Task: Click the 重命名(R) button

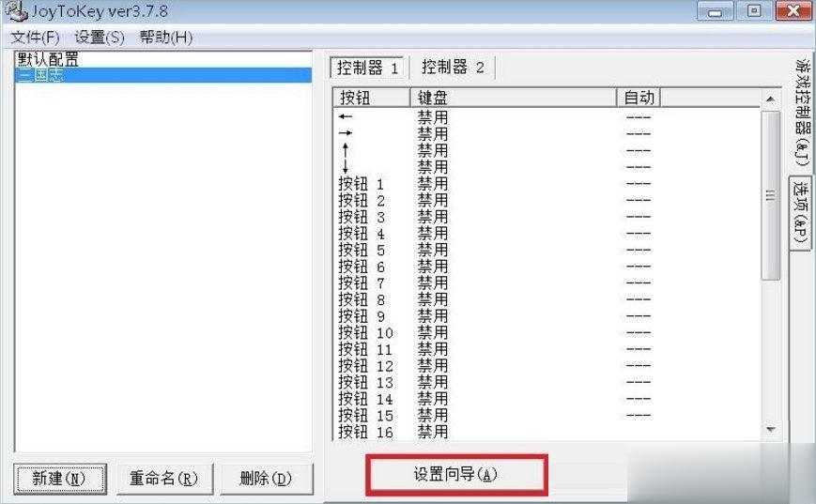Action: 164,478
